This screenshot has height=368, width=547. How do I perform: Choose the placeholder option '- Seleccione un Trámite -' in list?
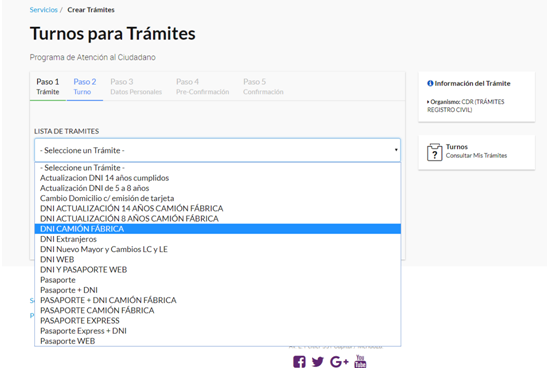pyautogui.click(x=218, y=168)
